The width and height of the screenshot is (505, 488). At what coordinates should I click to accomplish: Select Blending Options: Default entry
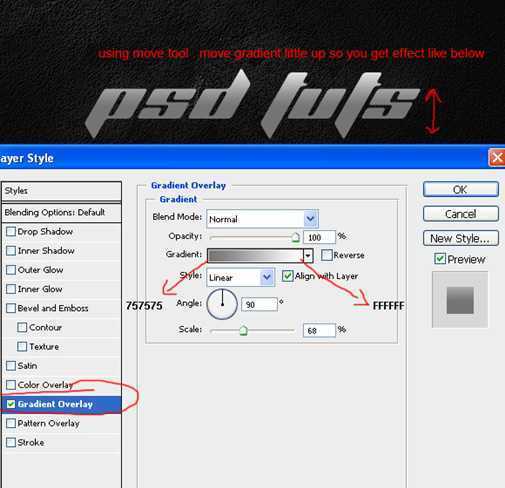point(61,212)
